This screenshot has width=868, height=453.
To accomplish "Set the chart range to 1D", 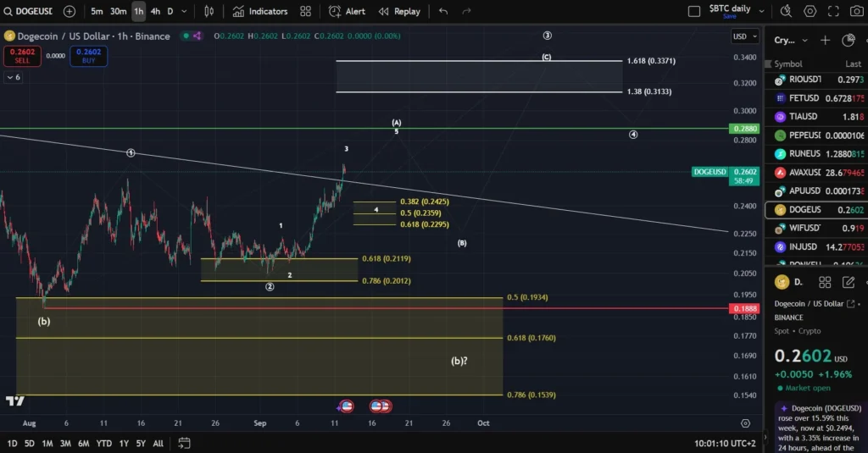I will point(12,444).
